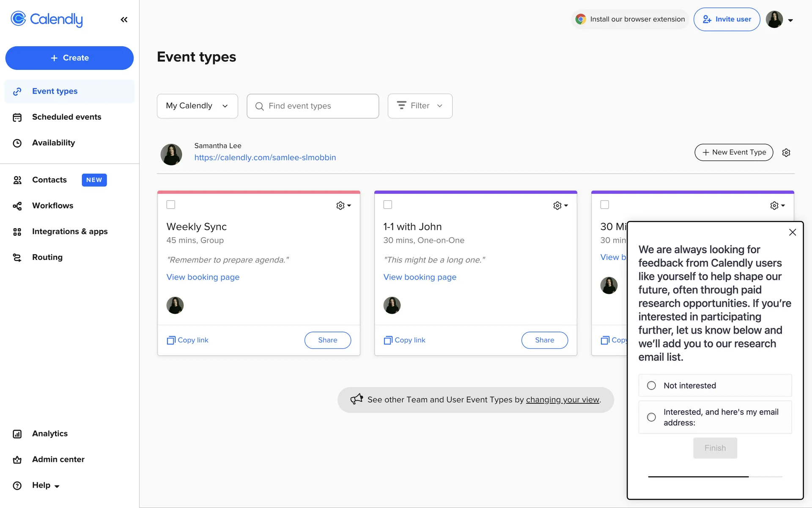Open settings gear beside New Event Type

(x=786, y=152)
